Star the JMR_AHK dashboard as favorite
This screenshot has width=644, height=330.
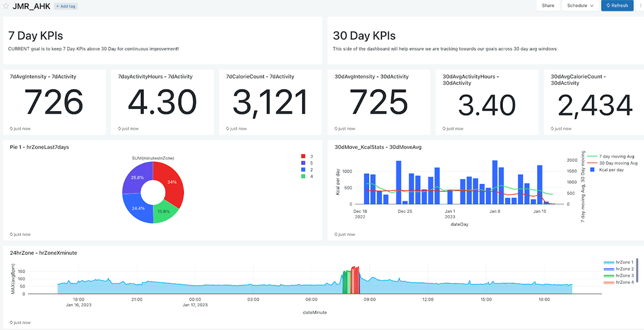(x=6, y=6)
